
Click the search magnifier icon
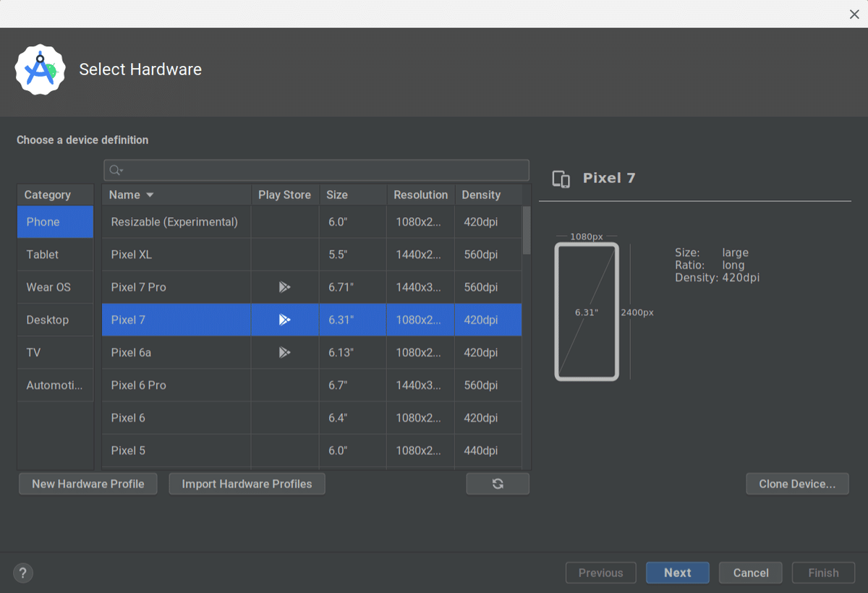[x=116, y=170]
